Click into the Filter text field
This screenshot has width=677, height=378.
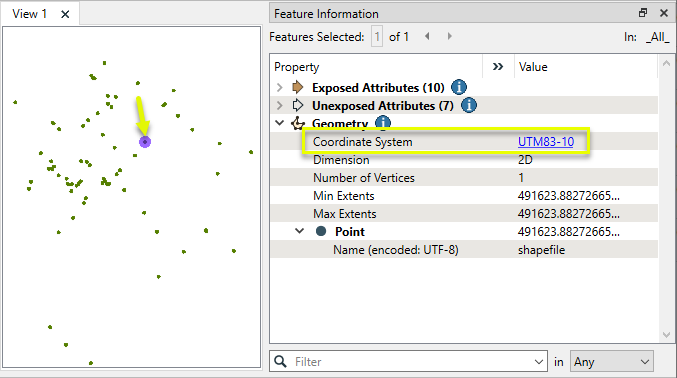click(408, 361)
